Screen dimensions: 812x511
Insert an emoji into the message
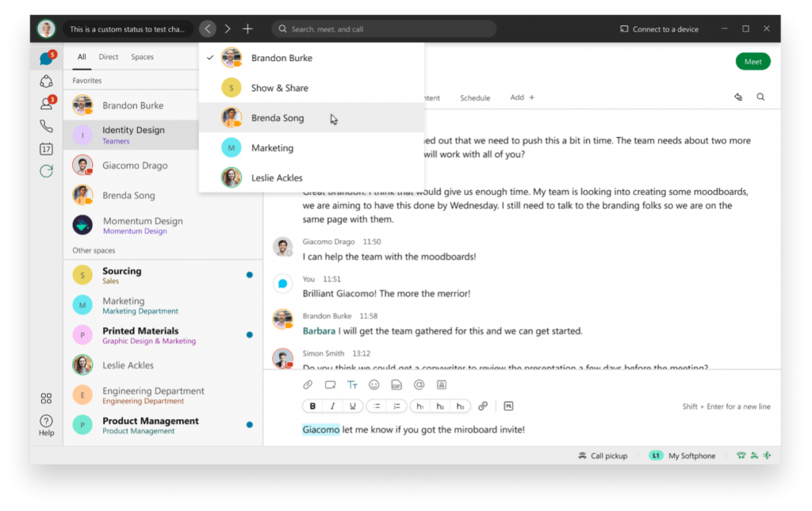[373, 384]
